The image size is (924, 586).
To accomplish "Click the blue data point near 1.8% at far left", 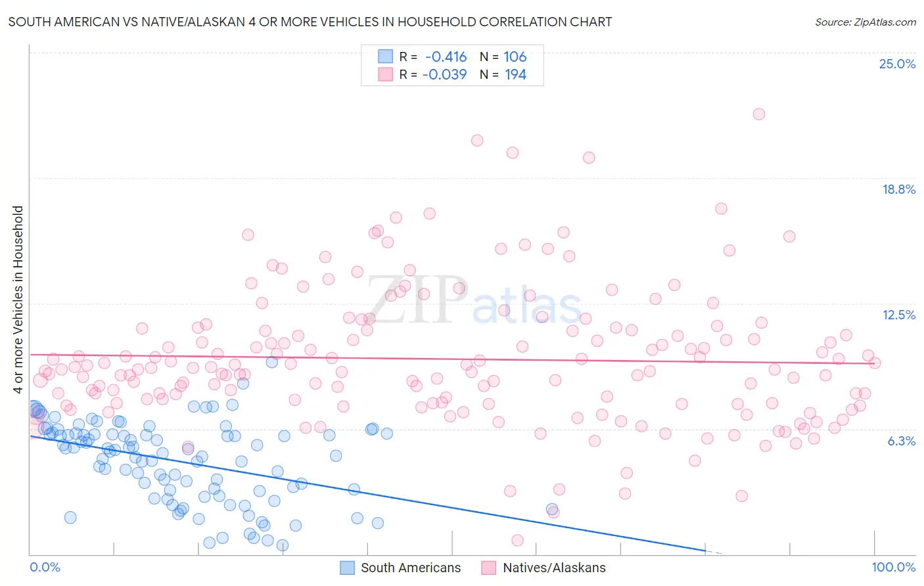I will (70, 517).
